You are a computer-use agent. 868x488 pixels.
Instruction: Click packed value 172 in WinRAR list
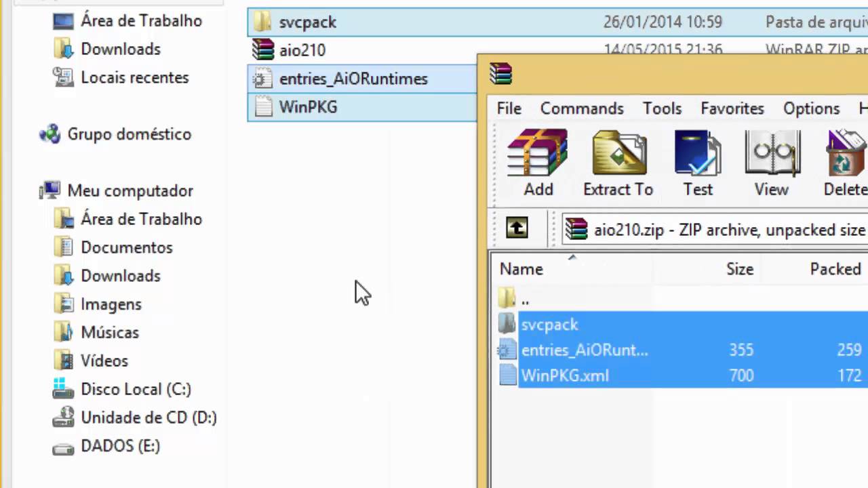tap(850, 375)
